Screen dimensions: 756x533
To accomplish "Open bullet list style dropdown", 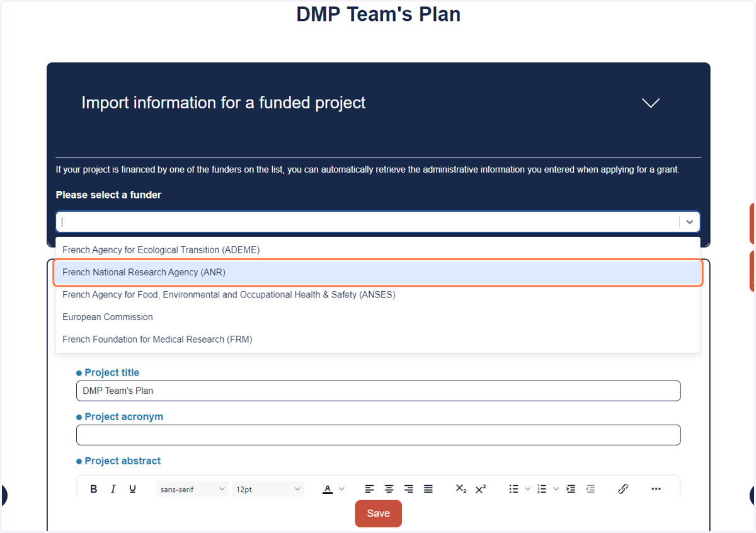I will point(528,489).
